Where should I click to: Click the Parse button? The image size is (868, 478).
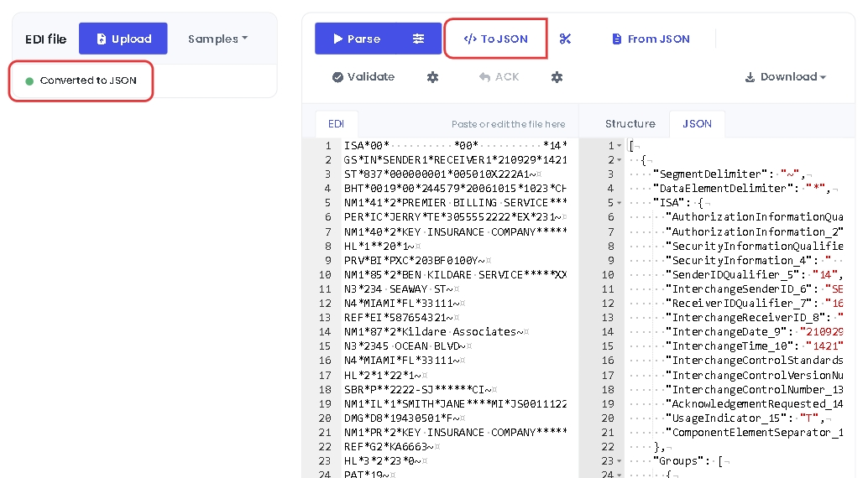356,39
